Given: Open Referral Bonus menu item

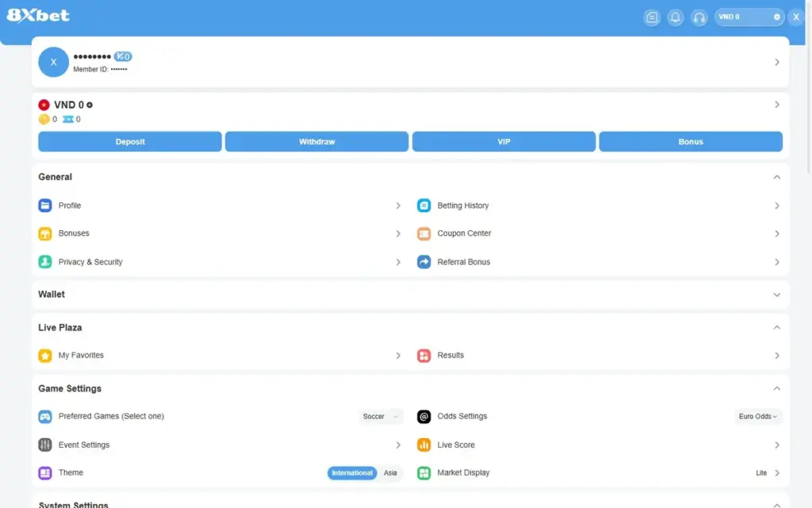Looking at the screenshot, I should pos(599,262).
